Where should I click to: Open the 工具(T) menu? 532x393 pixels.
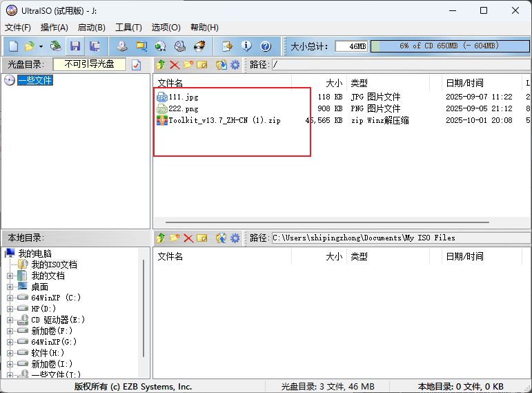point(128,28)
